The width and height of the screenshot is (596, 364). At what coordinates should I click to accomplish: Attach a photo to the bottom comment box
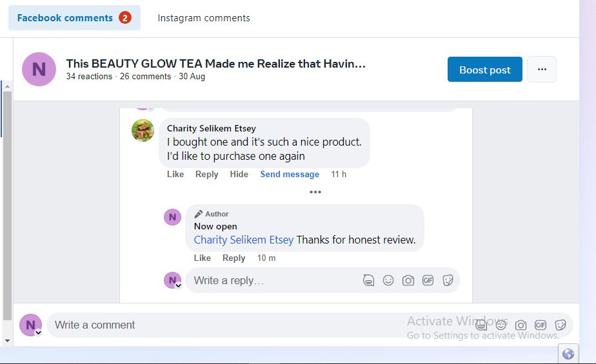[521, 325]
